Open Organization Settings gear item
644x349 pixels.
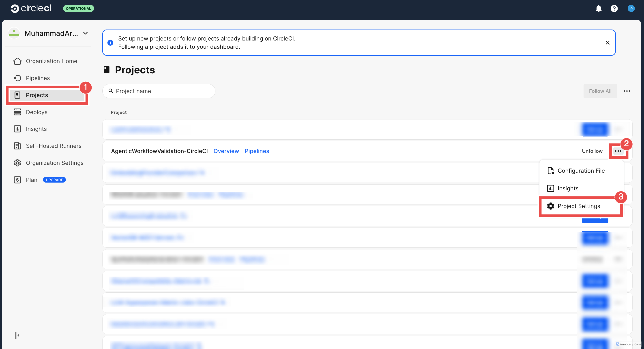(54, 163)
